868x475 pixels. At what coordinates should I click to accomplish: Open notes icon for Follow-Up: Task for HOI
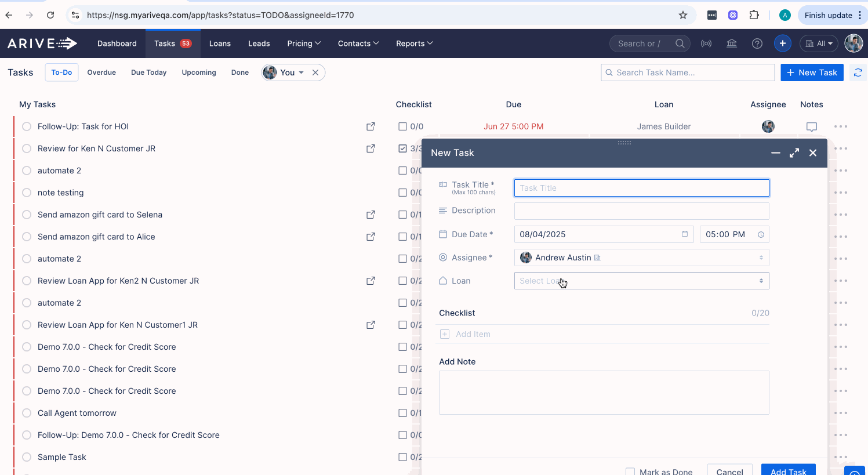coord(812,126)
